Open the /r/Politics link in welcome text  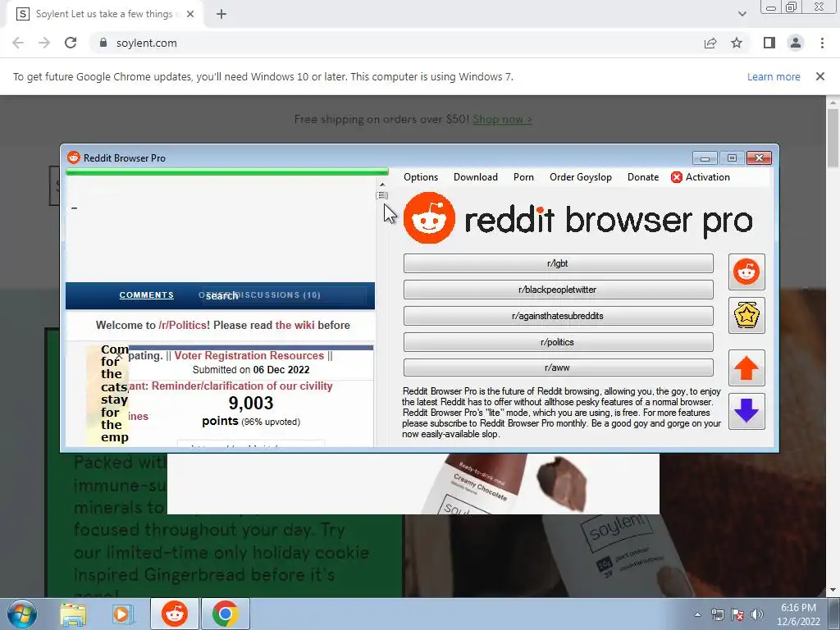[185, 325]
